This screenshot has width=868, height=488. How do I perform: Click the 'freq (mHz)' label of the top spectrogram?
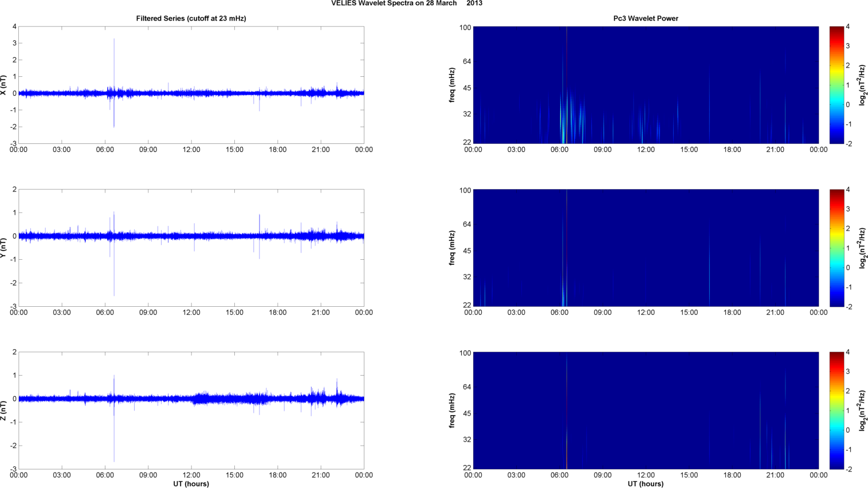pyautogui.click(x=452, y=85)
